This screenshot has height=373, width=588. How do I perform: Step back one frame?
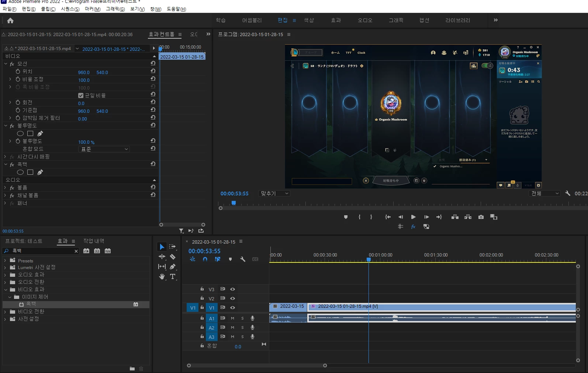click(401, 217)
